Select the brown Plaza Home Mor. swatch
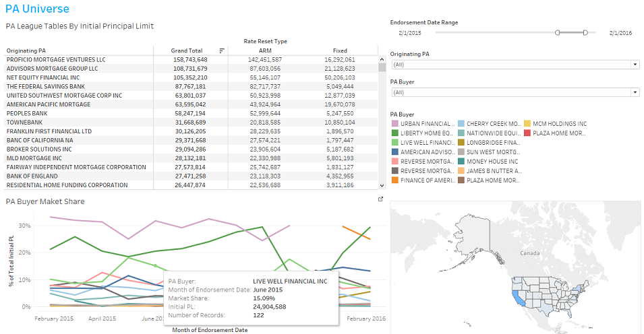Image resolution: width=644 pixels, height=334 pixels. click(x=461, y=180)
